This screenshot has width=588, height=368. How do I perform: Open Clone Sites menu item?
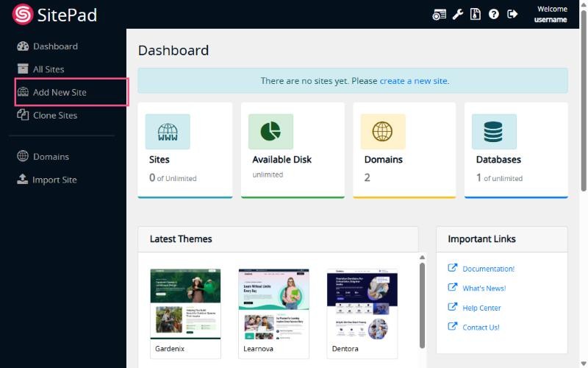[55, 116]
